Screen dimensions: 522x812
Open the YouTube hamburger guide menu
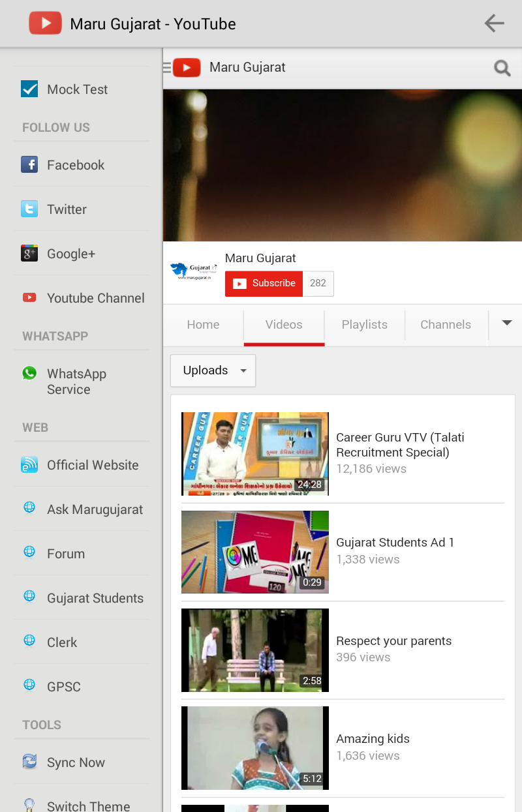tap(167, 67)
